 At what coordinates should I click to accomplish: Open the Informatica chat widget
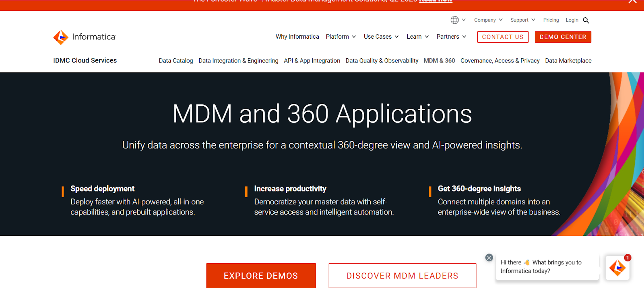click(617, 268)
